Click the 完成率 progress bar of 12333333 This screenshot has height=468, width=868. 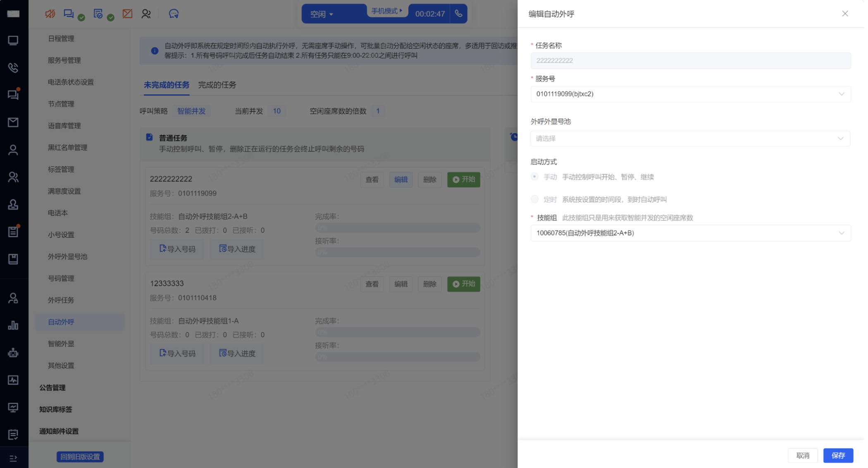click(x=398, y=332)
